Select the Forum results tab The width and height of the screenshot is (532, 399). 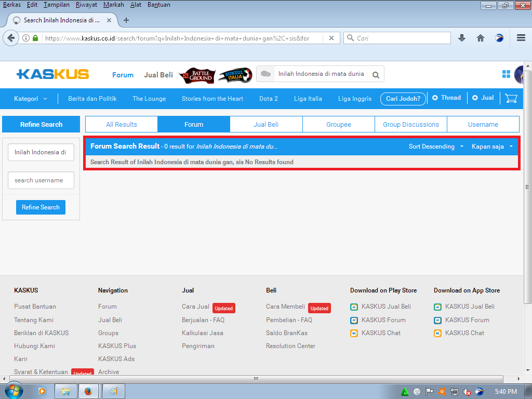pos(194,125)
